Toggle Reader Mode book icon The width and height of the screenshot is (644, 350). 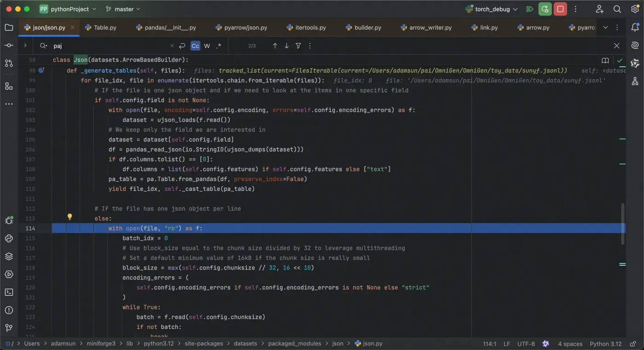pos(605,60)
